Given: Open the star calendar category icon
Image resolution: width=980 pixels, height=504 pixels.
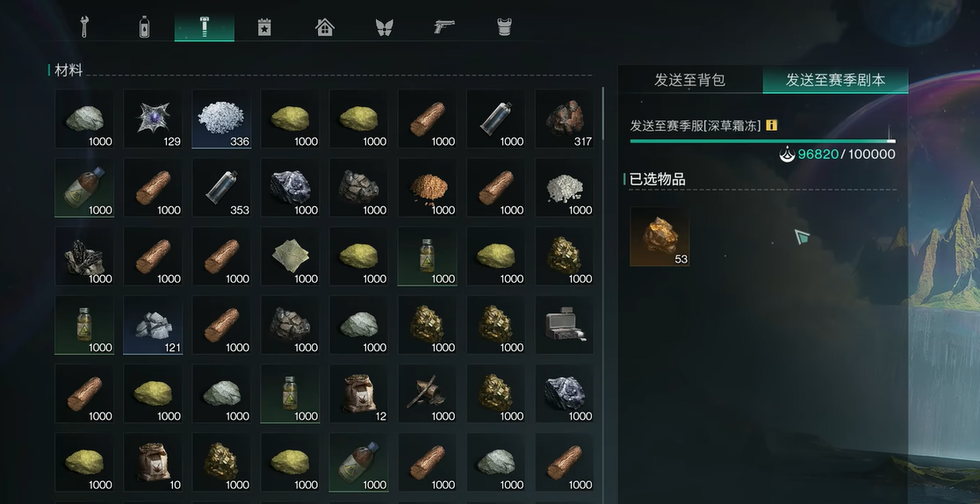Looking at the screenshot, I should click(x=264, y=27).
